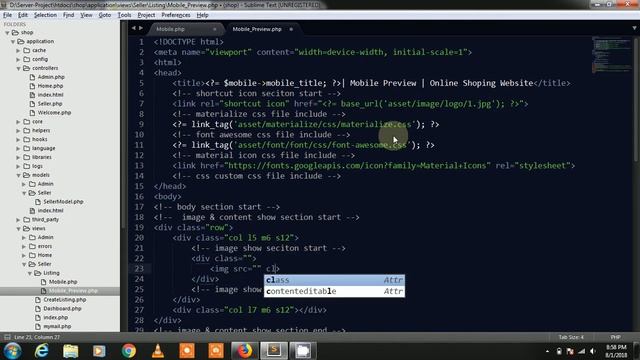This screenshot has width=640, height=360.
Task: Open the Goto menu
Action: pos(104,15)
